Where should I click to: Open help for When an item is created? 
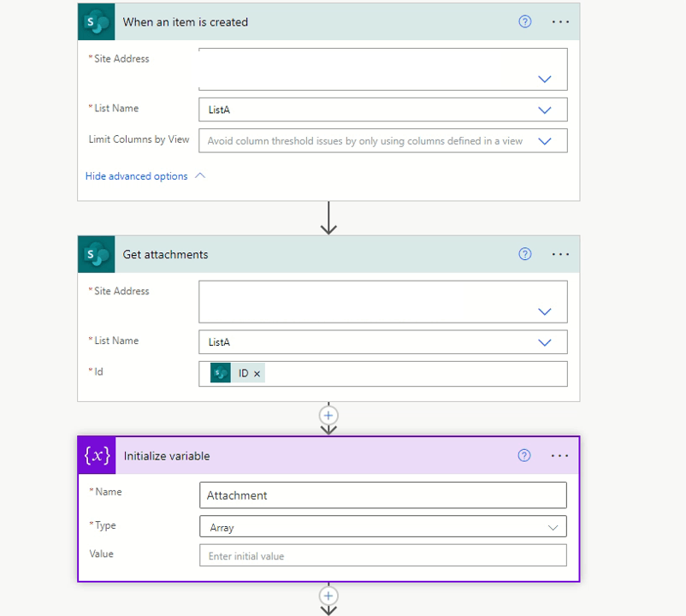pos(524,21)
